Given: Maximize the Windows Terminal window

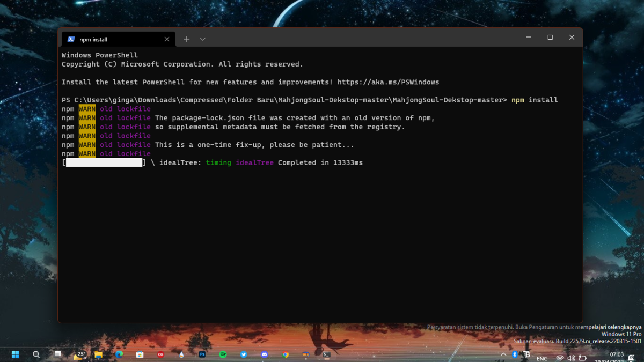Looking at the screenshot, I should 550,38.
